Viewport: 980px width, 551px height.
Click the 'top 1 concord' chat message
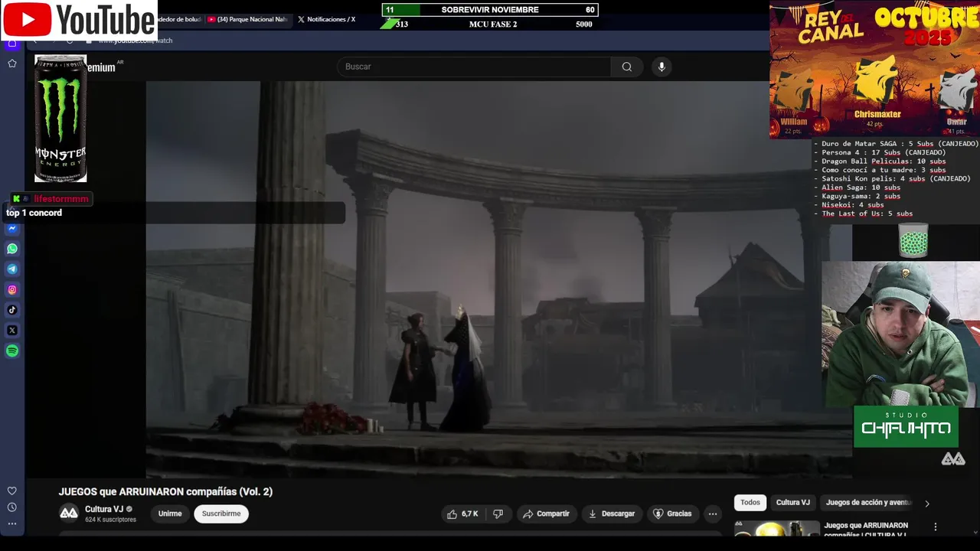34,213
